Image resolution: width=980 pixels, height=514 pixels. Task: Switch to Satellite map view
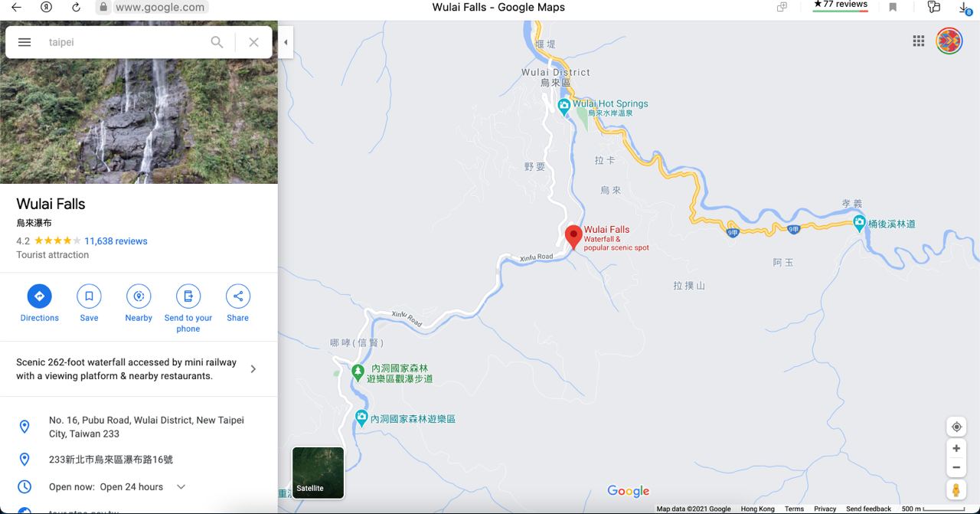point(318,473)
